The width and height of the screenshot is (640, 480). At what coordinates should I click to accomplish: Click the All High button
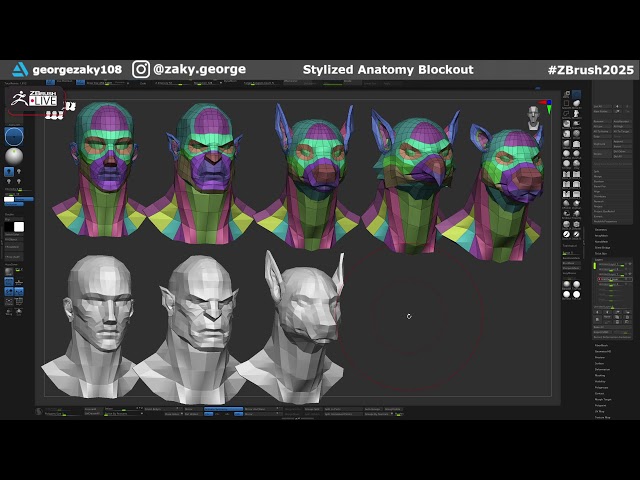pos(622,127)
